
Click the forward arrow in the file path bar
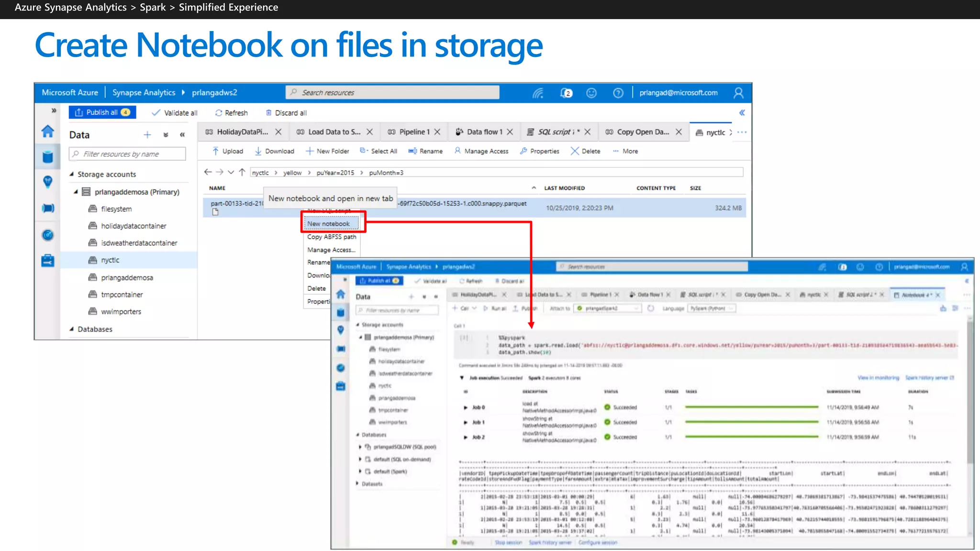[x=220, y=172]
